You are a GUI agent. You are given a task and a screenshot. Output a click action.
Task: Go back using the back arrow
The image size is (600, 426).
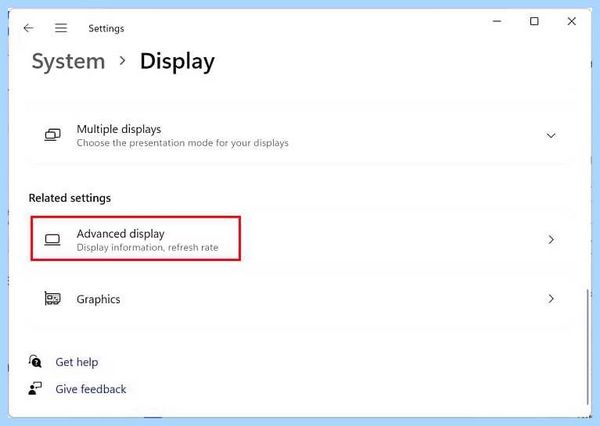(29, 28)
